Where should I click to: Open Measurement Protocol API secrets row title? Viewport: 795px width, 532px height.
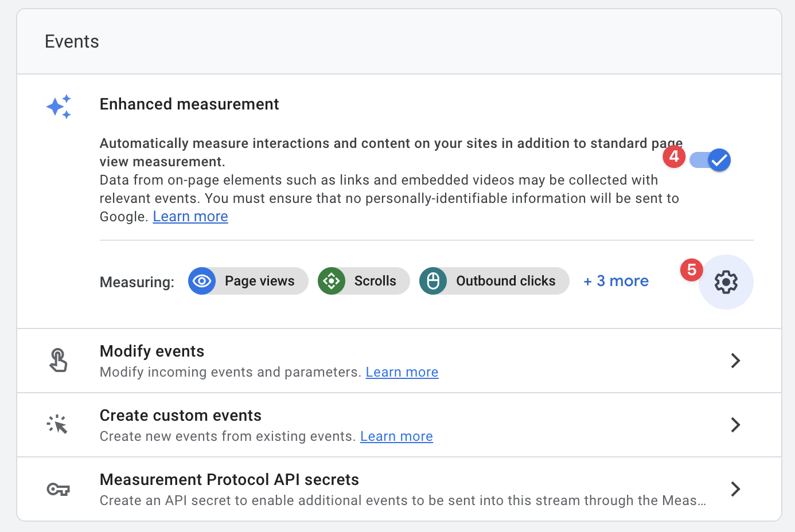[x=229, y=480]
